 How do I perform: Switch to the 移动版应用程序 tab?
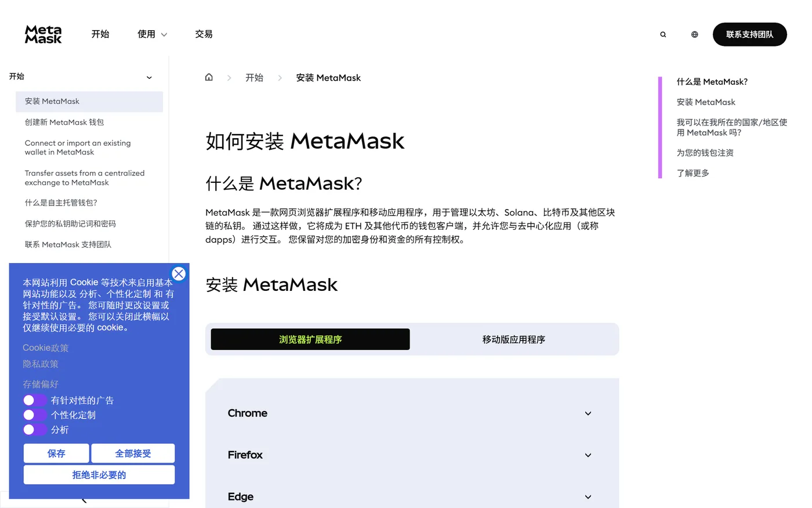pos(514,339)
